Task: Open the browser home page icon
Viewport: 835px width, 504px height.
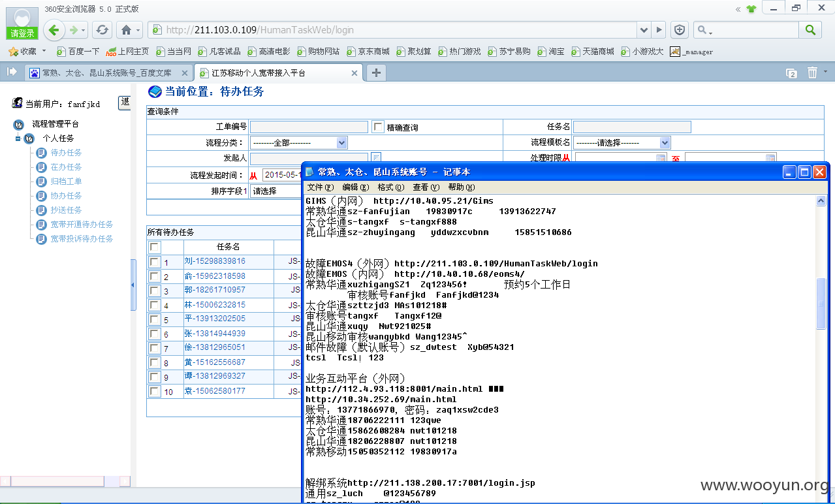Action: [126, 29]
